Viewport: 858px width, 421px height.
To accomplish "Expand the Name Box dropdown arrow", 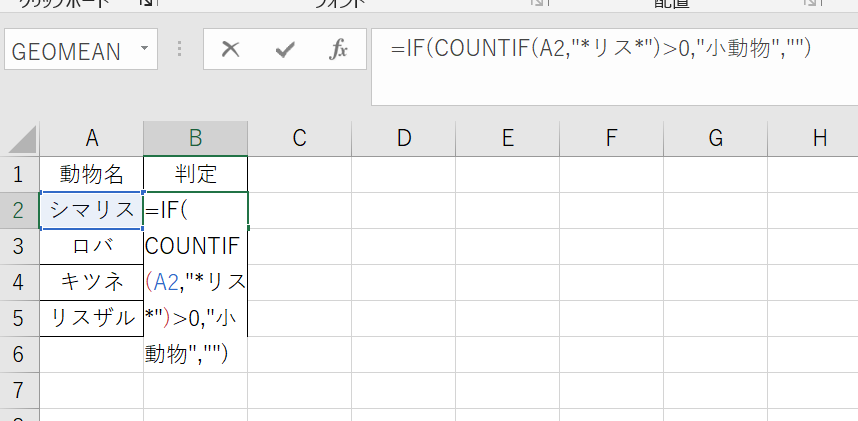I will tap(146, 50).
